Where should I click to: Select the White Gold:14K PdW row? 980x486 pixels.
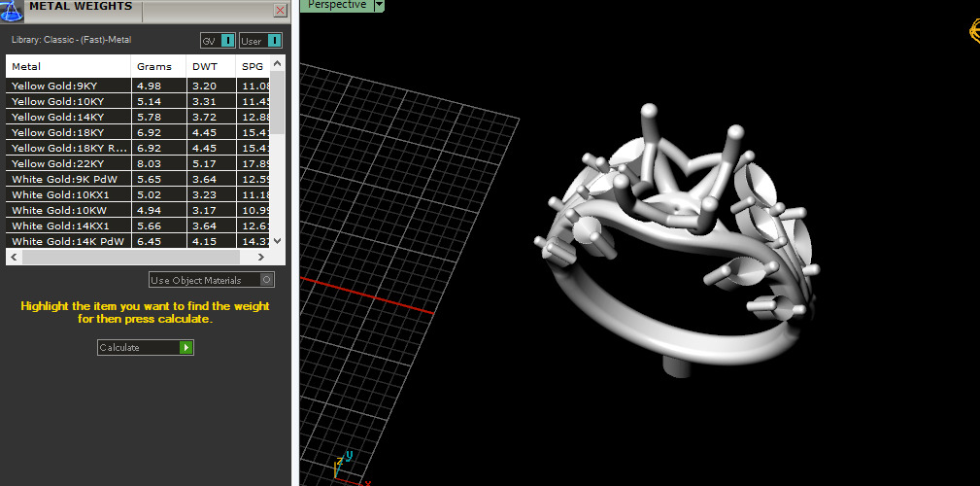[138, 241]
